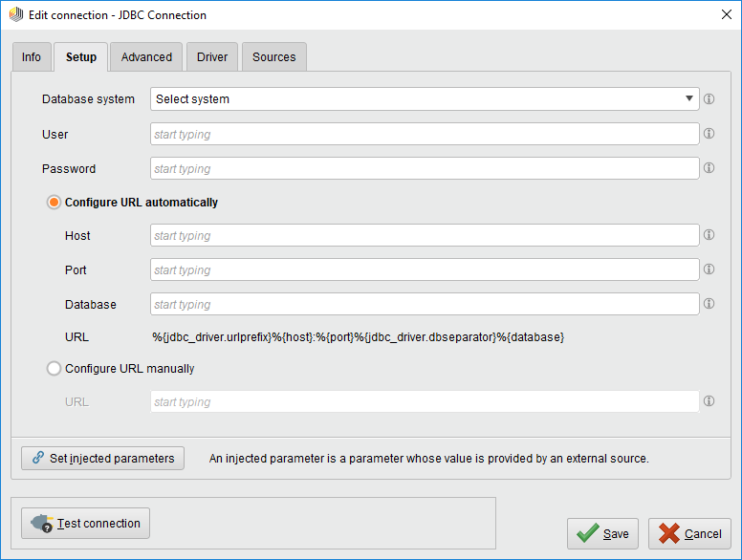Go to the Sources tab
Viewport: 742px width, 560px height.
point(273,57)
